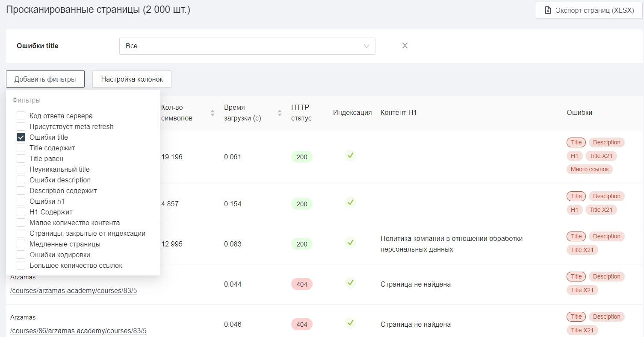Click the 'Title X21' tag in second row
This screenshot has width=644, height=337.
click(x=601, y=210)
